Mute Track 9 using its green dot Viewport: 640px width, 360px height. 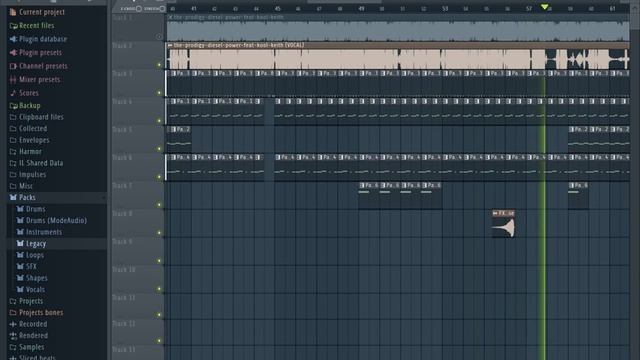tap(159, 261)
